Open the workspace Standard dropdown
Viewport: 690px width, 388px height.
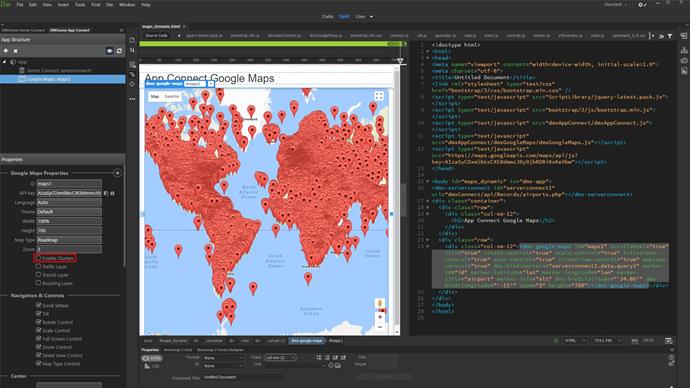coord(616,4)
